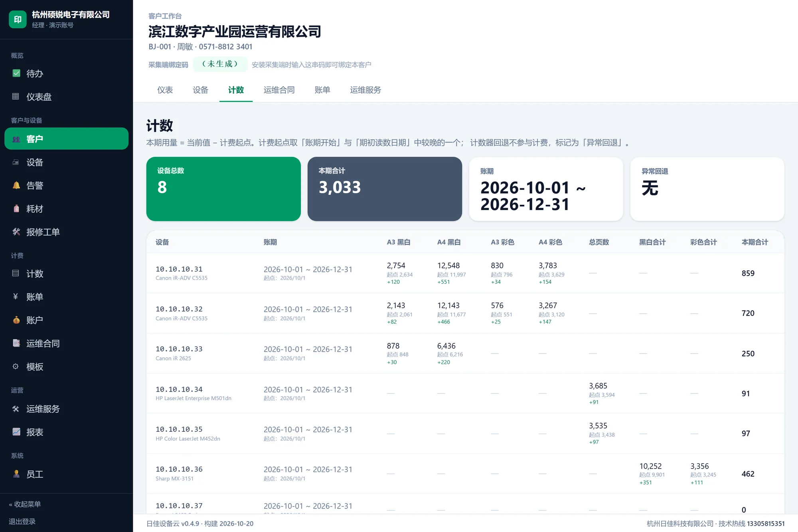Click the 账期 date range card

546,189
